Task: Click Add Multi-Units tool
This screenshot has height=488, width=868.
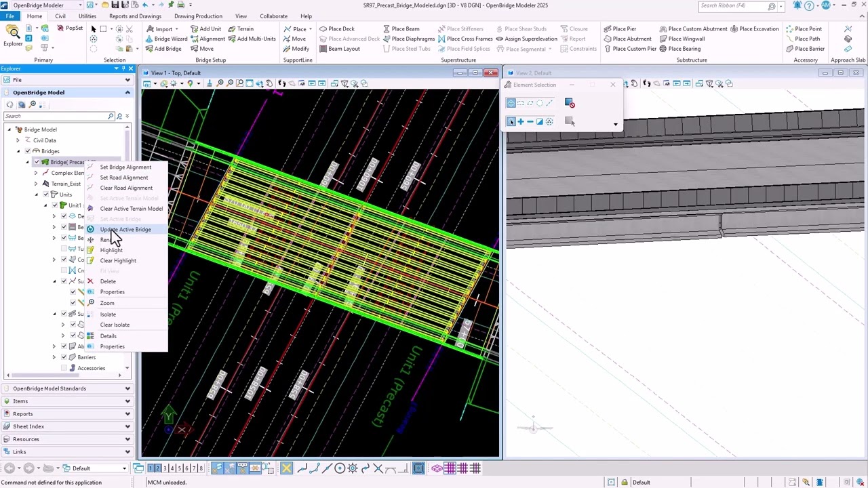Action: coord(252,39)
